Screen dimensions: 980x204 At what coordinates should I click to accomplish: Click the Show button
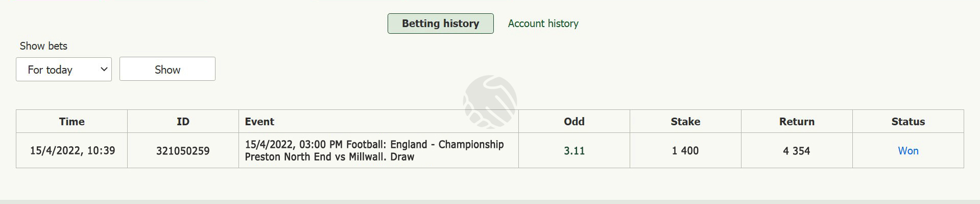click(x=168, y=69)
